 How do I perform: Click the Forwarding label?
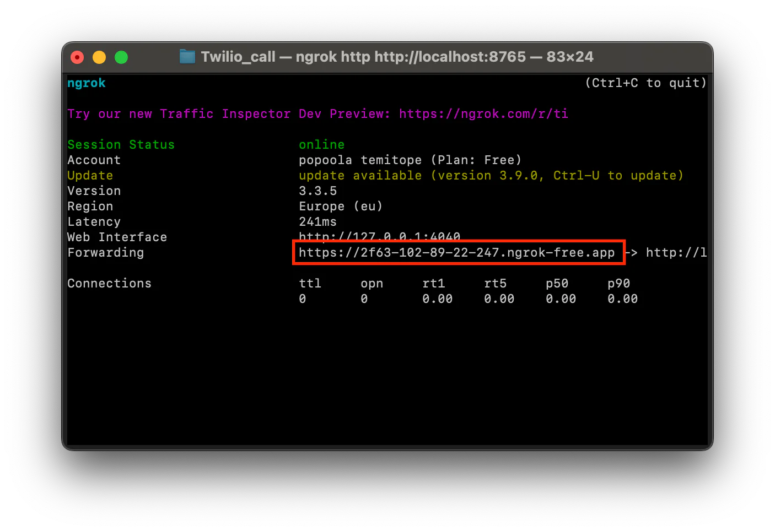point(106,253)
